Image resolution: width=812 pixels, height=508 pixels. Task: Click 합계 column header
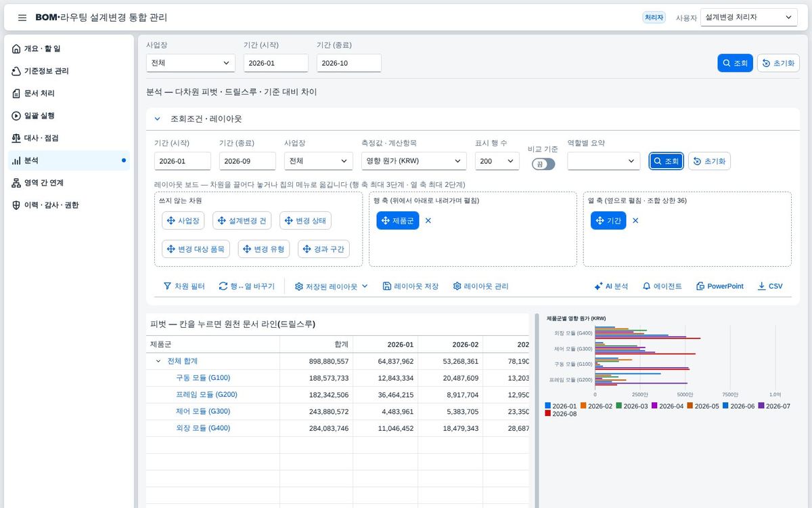tap(316, 344)
